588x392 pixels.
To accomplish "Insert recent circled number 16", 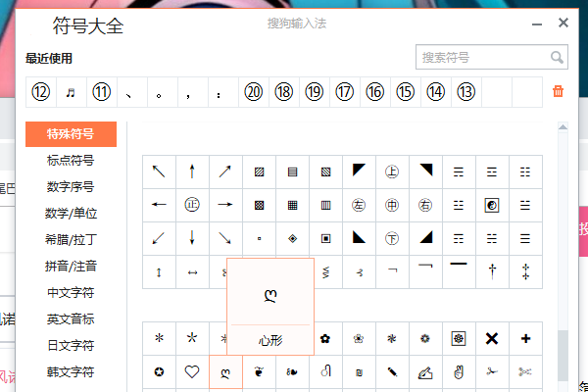I will (x=375, y=92).
